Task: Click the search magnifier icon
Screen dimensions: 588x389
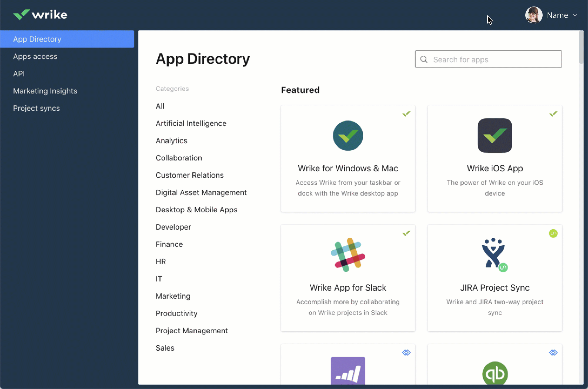Action: (x=424, y=59)
